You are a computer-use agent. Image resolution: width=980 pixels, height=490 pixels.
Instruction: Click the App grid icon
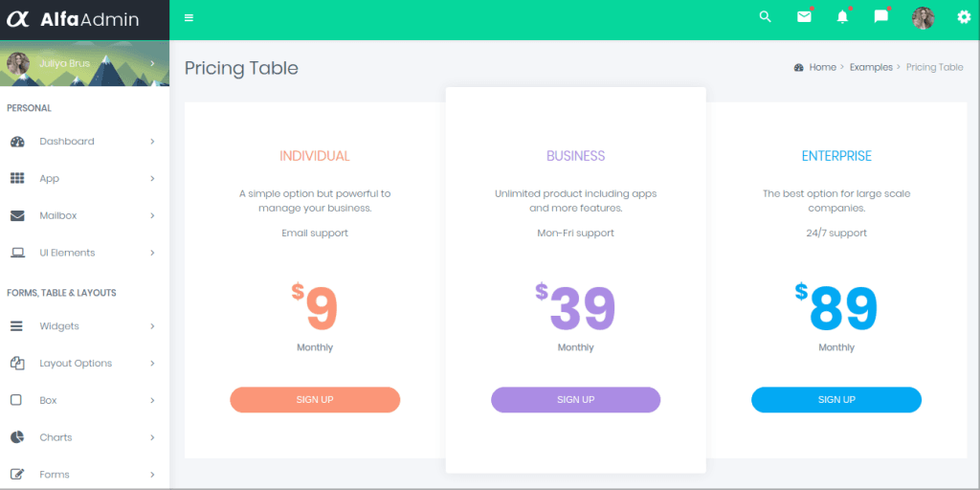[x=17, y=178]
